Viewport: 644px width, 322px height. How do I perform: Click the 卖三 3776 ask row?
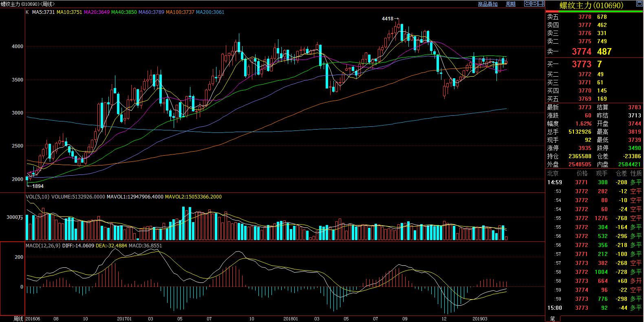coord(594,33)
